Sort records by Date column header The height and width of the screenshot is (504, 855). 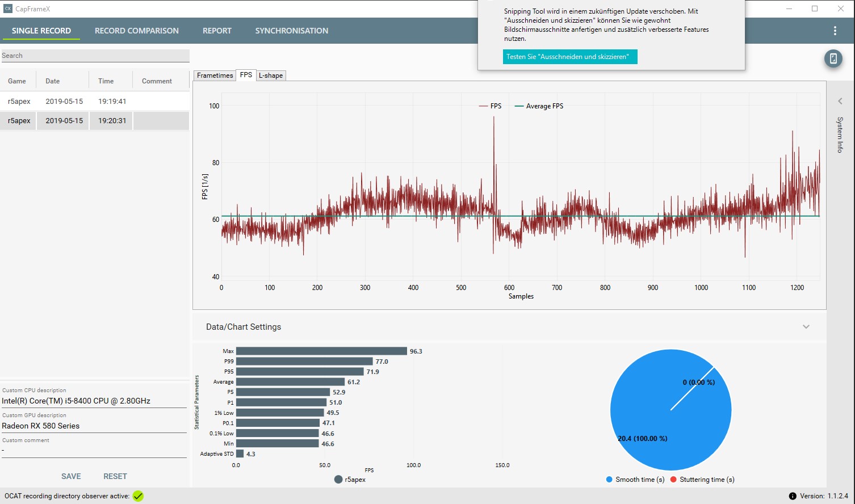tap(53, 81)
